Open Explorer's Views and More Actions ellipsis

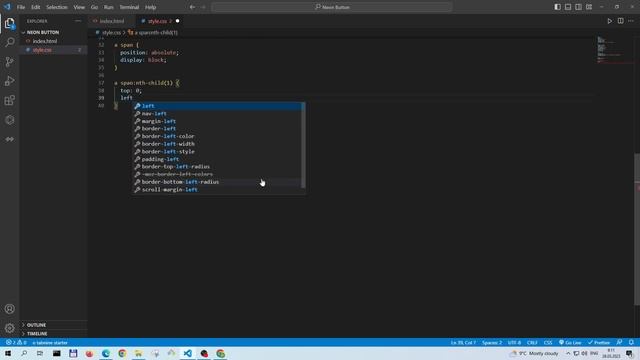(78, 21)
